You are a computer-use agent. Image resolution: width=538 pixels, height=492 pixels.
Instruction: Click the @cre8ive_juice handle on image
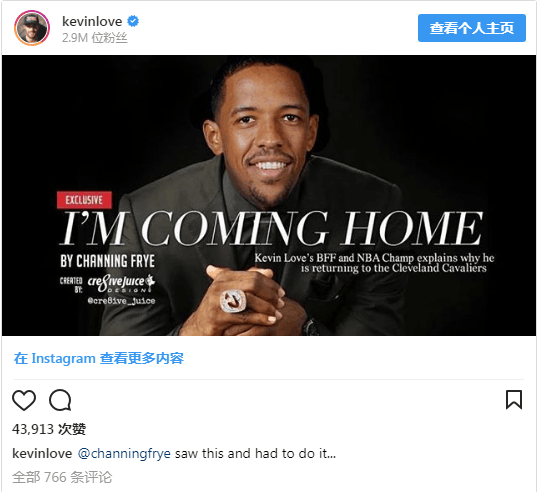[121, 301]
